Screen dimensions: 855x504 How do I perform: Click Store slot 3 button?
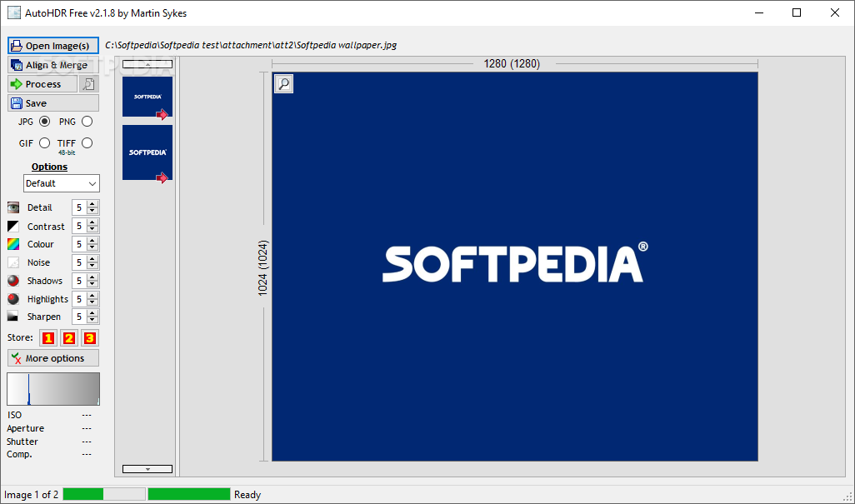click(x=89, y=338)
